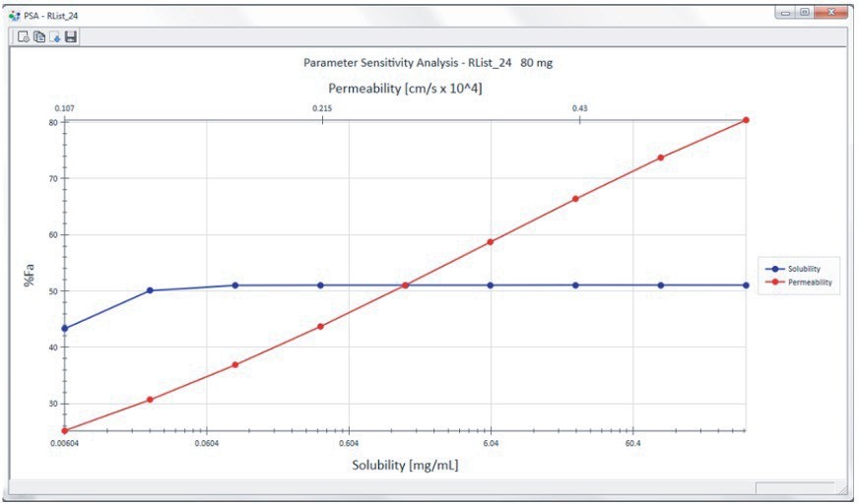
Task: Select the red Permeability point near 43.5
Action: (x=320, y=327)
